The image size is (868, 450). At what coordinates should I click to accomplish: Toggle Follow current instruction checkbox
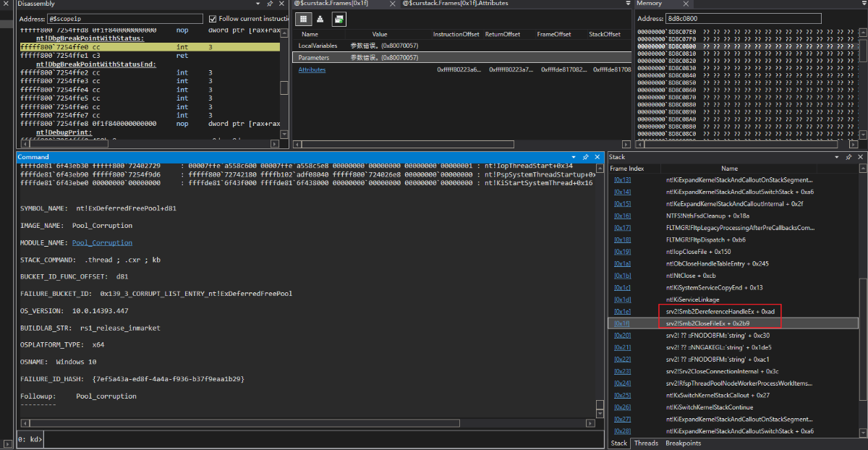213,19
